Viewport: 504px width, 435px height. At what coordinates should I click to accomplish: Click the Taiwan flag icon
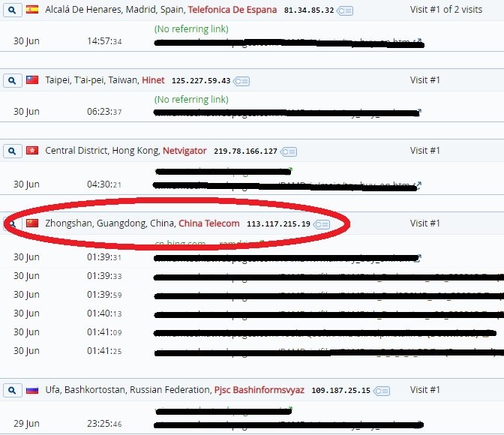coord(32,80)
